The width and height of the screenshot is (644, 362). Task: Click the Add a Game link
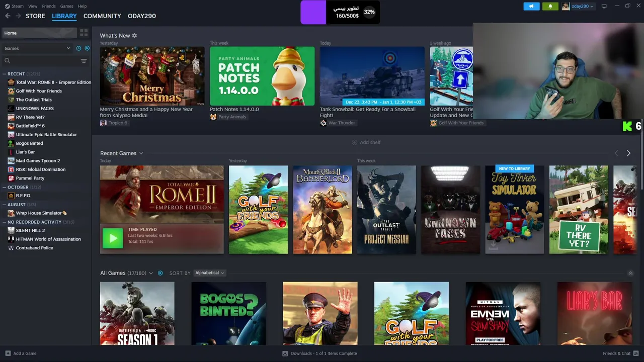[x=25, y=353]
